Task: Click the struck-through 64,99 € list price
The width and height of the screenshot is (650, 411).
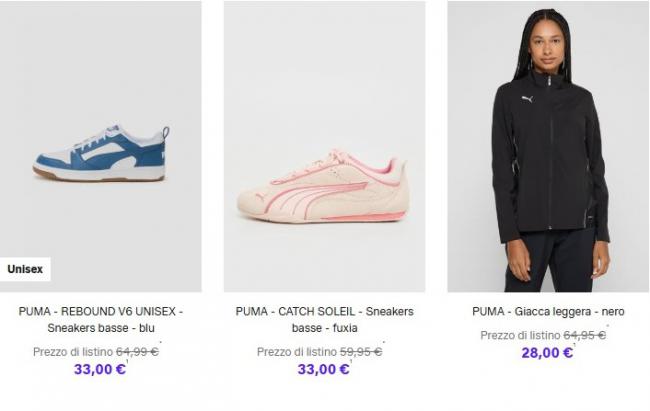Action: (x=137, y=352)
